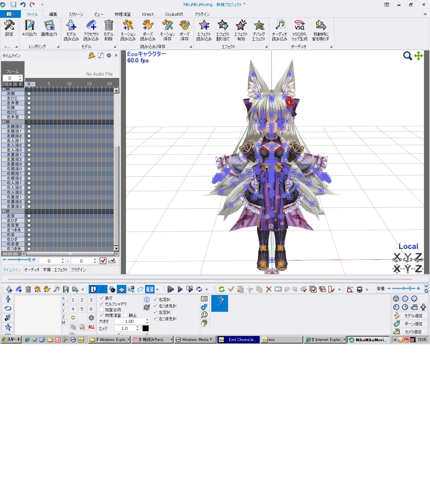Click the green refresh icon in bottom toolbar
The image size is (430, 504).
coord(221,289)
